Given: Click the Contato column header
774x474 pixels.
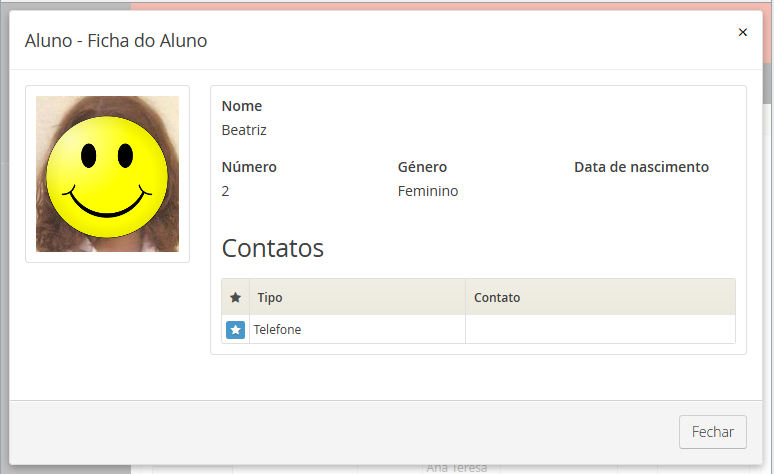Looking at the screenshot, I should point(497,298).
